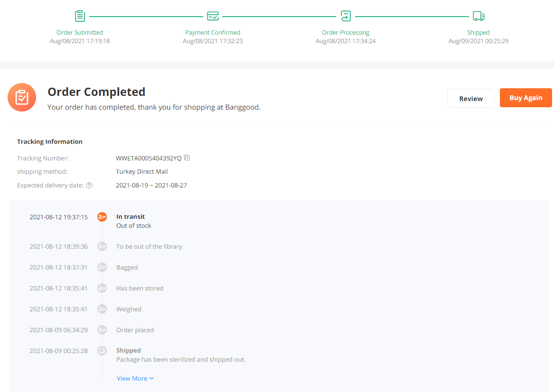Expand tracking history with View More
Viewport: 554px width, 392px height.
pyautogui.click(x=135, y=378)
